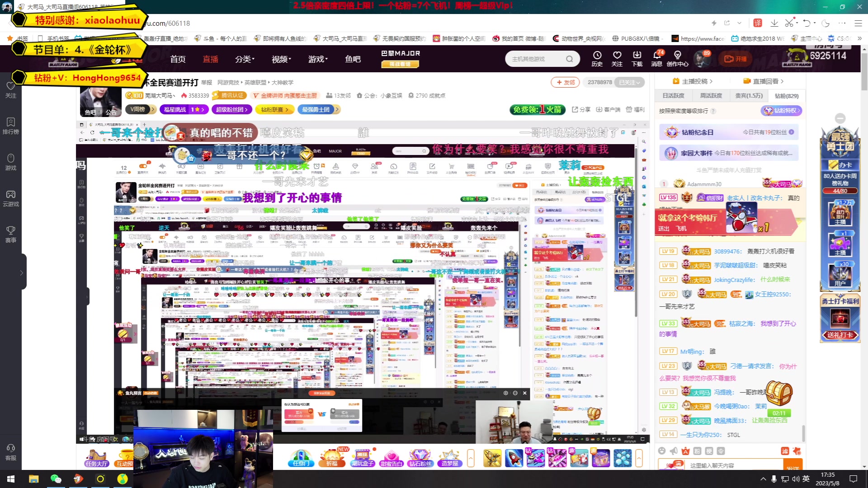Click the chat list scrollbar thumb
Screen dimensions: 868x488
pos(803,433)
